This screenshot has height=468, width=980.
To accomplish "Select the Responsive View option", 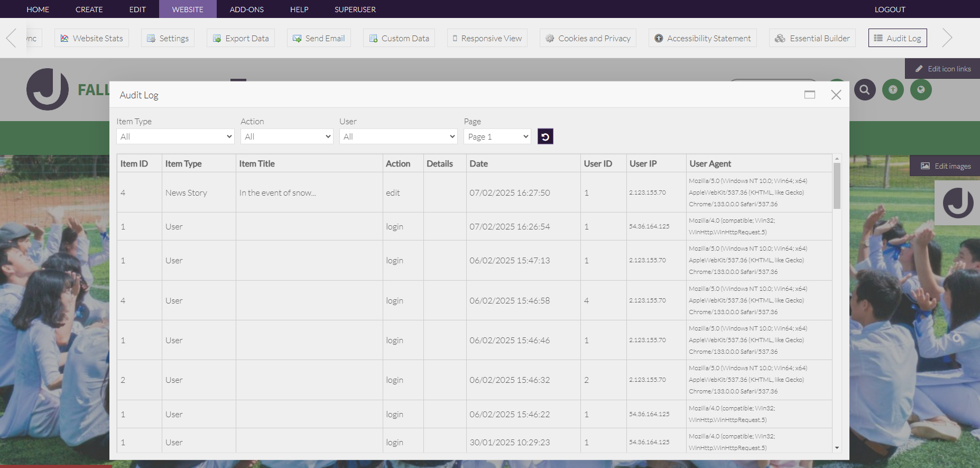I will tap(487, 38).
